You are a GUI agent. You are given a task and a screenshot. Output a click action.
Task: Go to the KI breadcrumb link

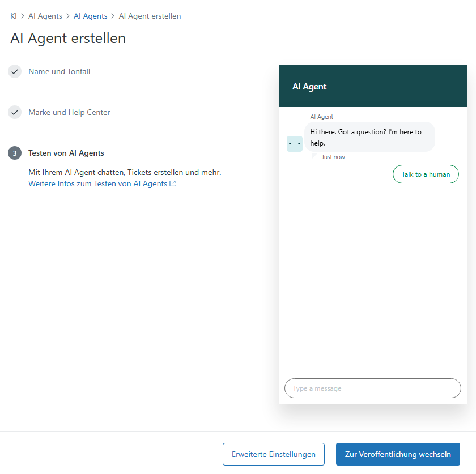(14, 16)
